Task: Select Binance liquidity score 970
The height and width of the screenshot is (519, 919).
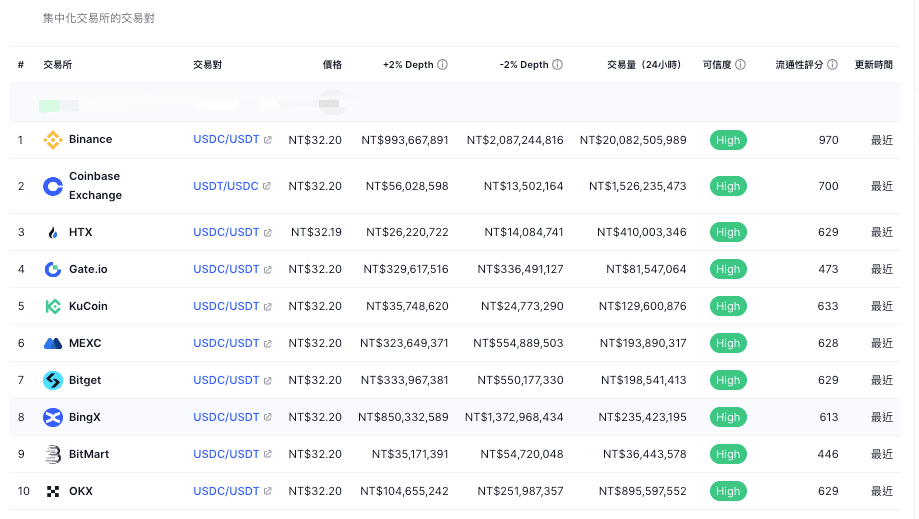Action: point(828,140)
